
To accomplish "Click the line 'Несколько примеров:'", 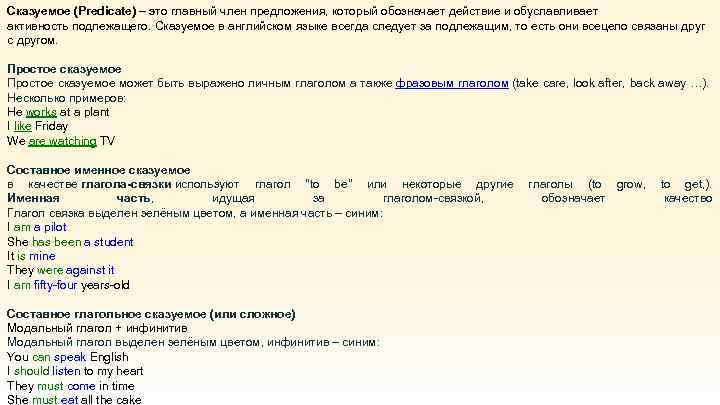I will [x=67, y=98].
